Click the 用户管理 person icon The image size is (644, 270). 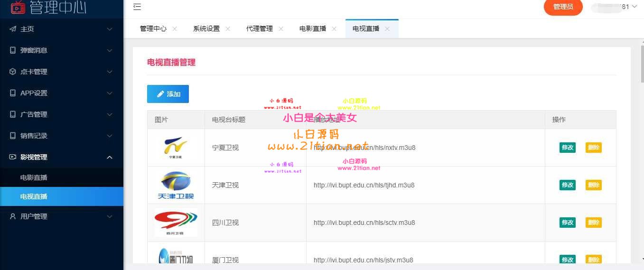[13, 216]
